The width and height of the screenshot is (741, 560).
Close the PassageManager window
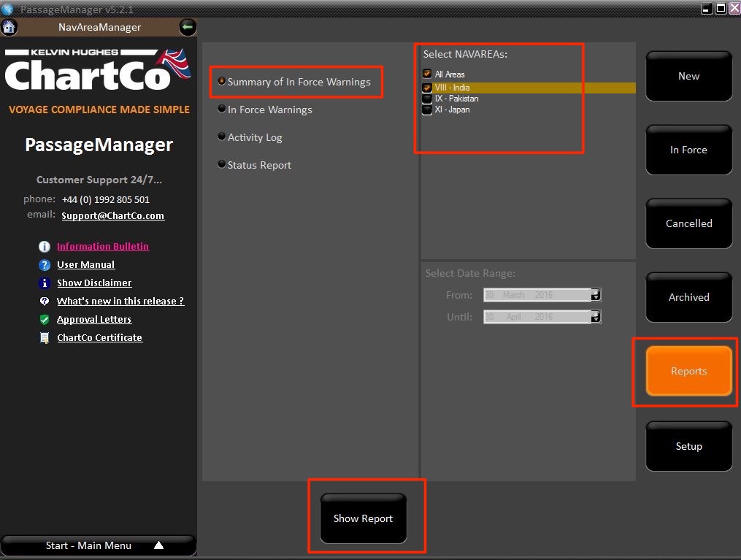[734, 9]
